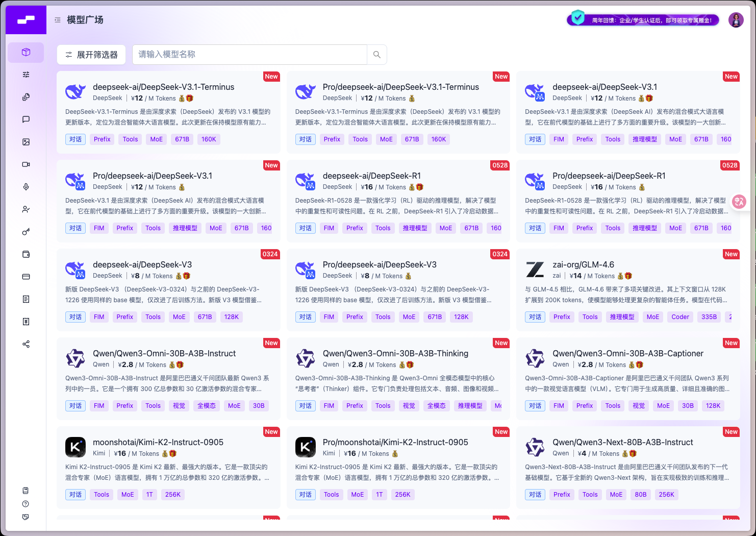Open the zai-org/GLM-4.6 model card
Viewport: 756px width, 536px height.
tap(628, 290)
